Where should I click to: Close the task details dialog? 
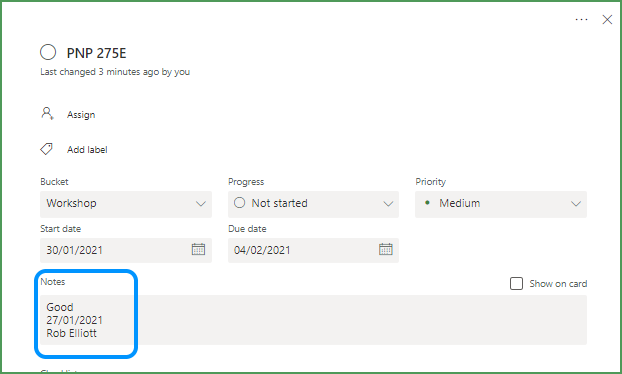point(607,19)
